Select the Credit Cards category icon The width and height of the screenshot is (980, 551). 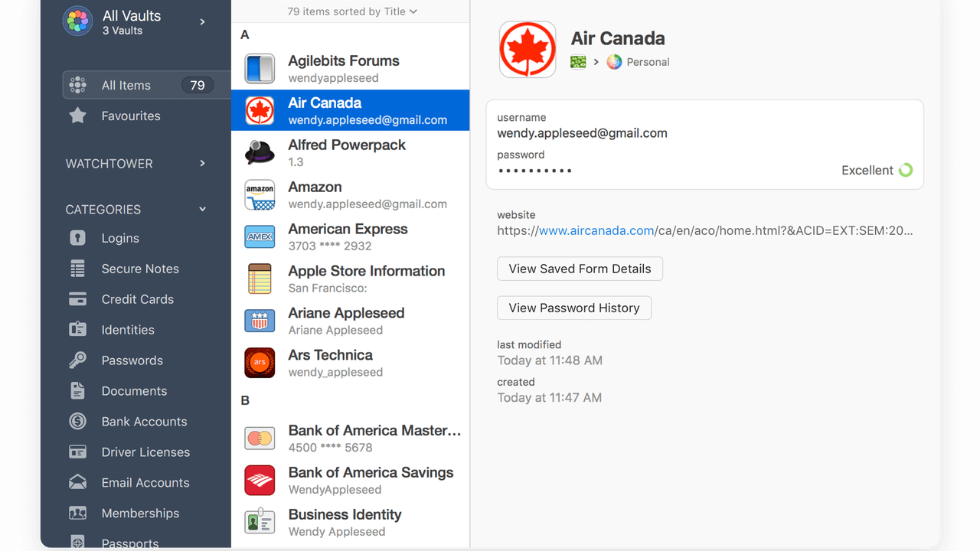tap(77, 299)
